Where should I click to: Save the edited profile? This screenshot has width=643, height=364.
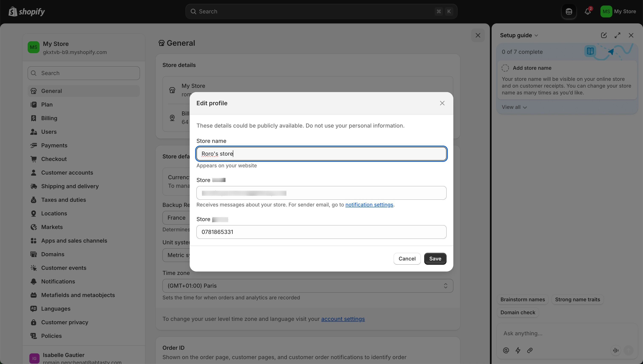pos(435,259)
